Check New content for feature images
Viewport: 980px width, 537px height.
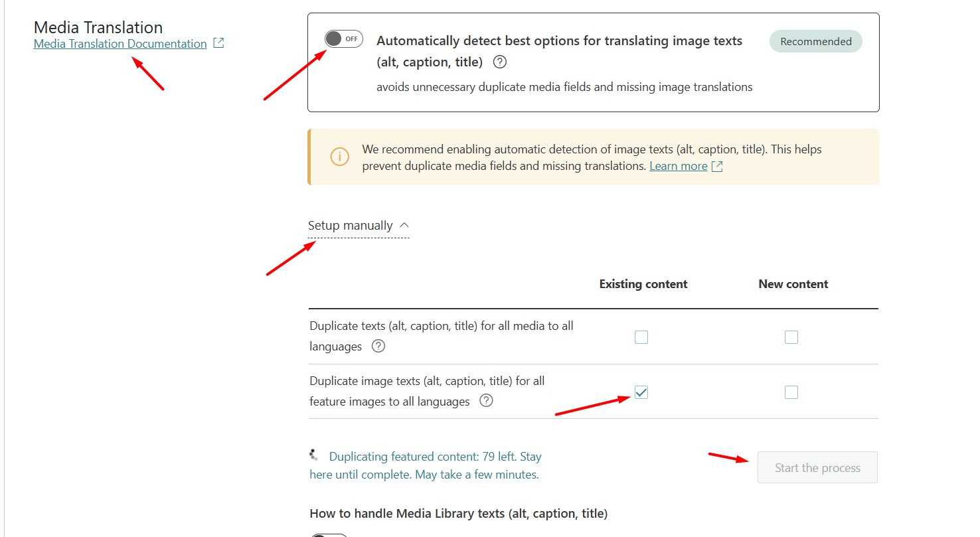pos(791,392)
